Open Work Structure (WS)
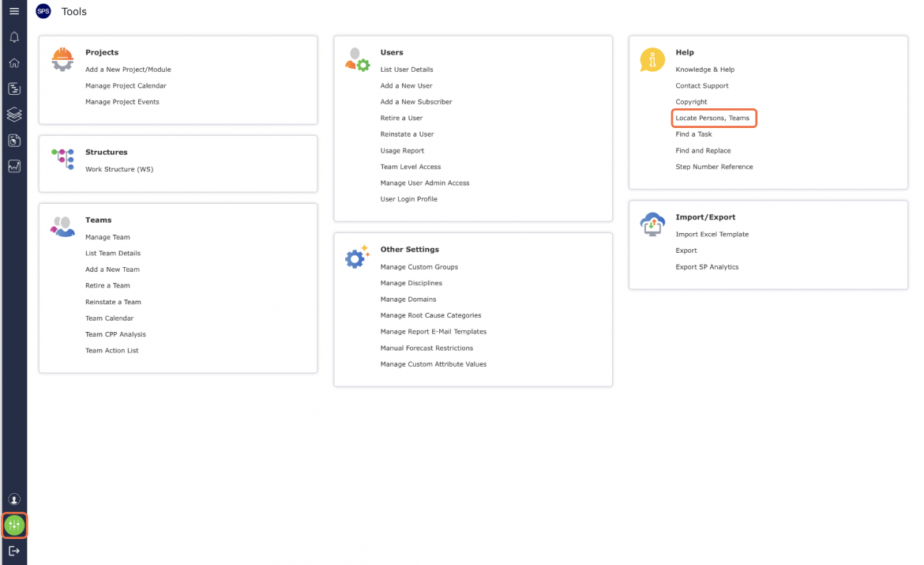 pos(119,169)
